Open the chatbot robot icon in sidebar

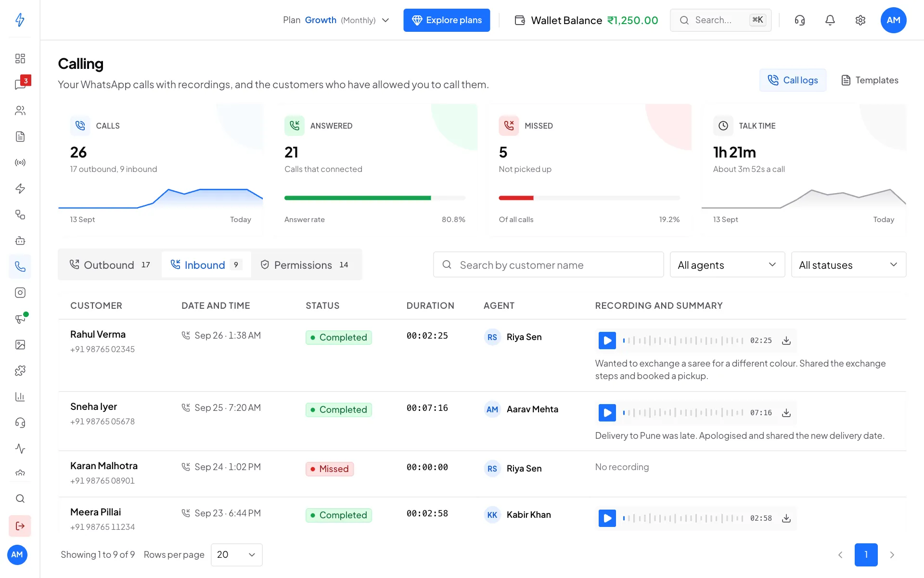pos(20,240)
